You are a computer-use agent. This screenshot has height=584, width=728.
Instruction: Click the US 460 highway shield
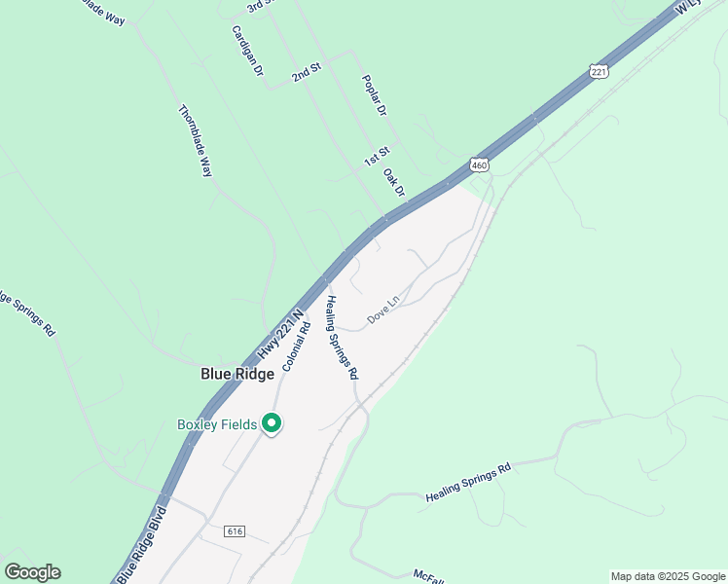pos(479,165)
